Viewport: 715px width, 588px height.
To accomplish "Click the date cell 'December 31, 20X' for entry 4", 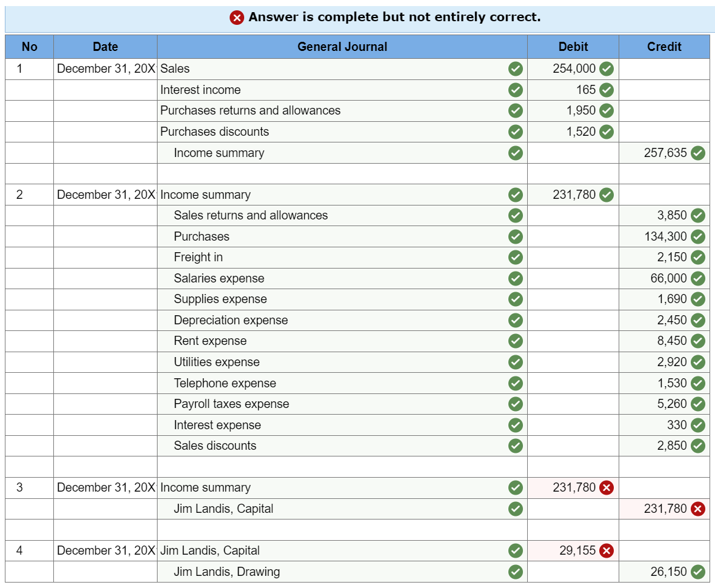I will tap(106, 550).
